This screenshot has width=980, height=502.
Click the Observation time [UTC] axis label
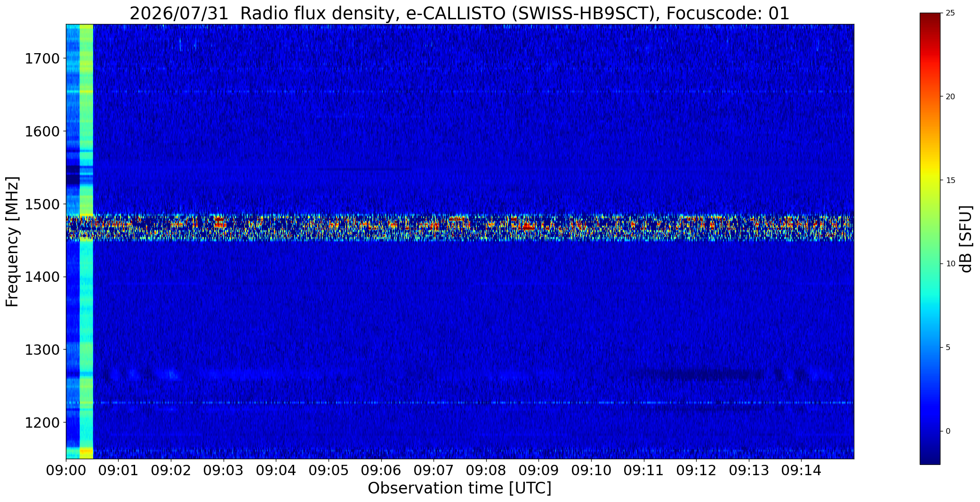(459, 488)
